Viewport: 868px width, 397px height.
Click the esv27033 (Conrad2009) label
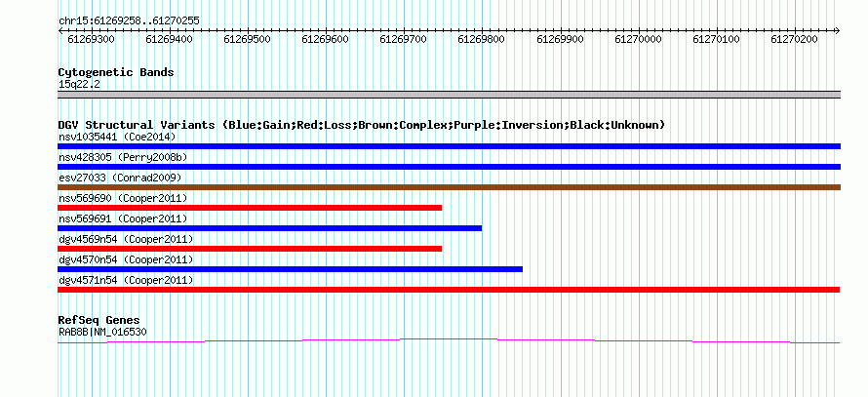[x=120, y=178]
